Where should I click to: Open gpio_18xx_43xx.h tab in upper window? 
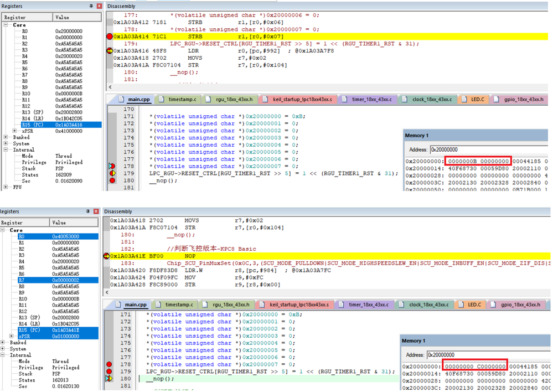tap(519, 100)
